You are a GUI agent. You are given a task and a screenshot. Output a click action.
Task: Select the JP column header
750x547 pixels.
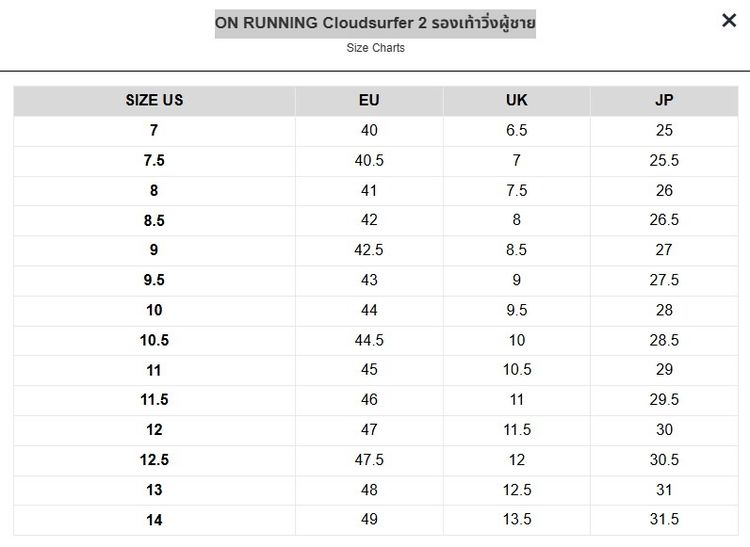tap(664, 100)
